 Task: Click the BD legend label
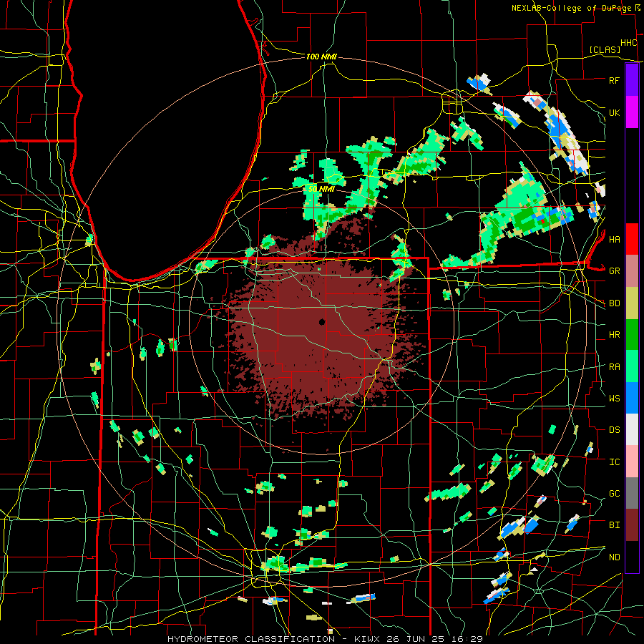[x=615, y=303]
